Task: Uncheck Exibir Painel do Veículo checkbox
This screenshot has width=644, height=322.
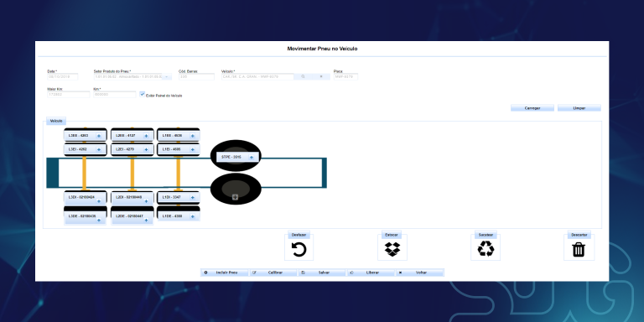Action: (142, 94)
